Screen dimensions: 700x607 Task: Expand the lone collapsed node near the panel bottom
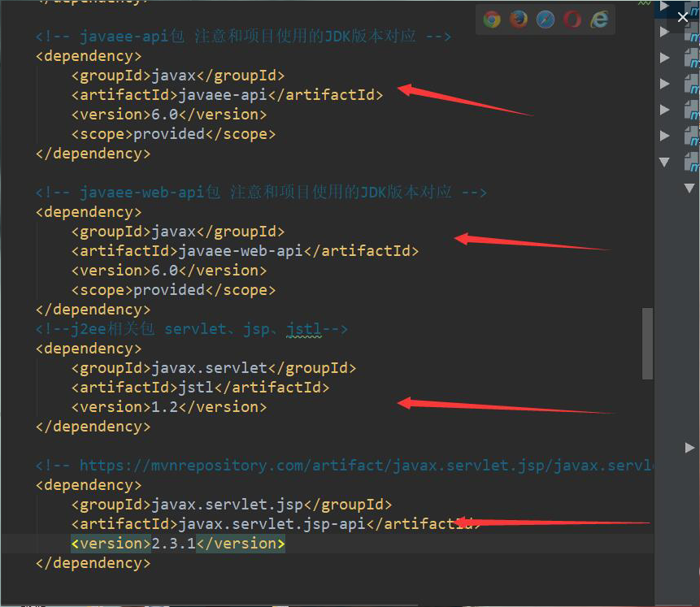(x=689, y=448)
